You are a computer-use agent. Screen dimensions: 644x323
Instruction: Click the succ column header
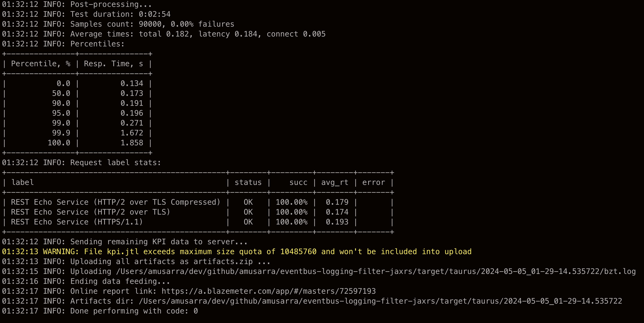(x=298, y=182)
